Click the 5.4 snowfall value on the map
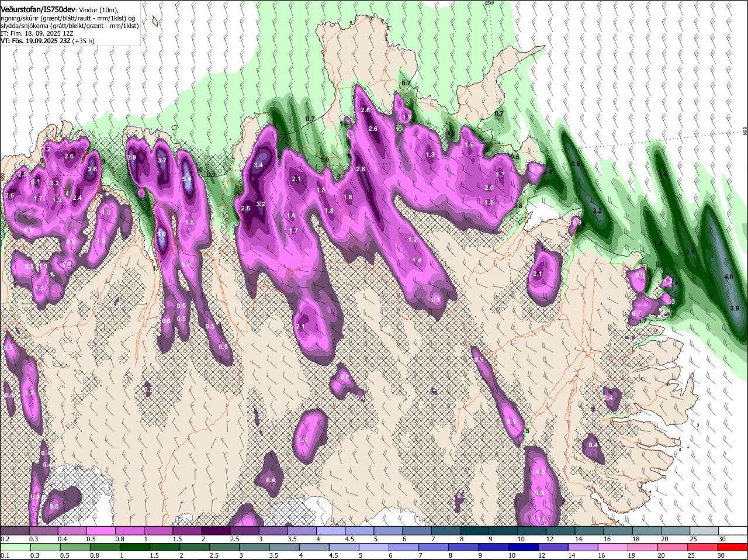The height and width of the screenshot is (560, 748). pos(187,179)
